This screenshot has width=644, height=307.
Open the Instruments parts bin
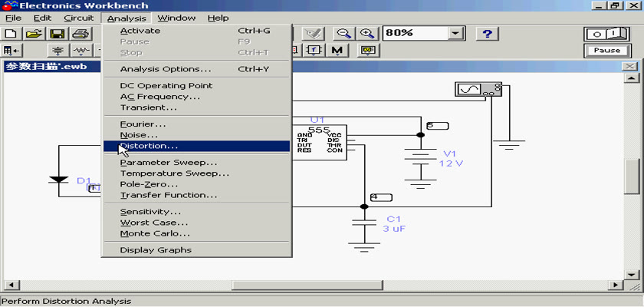point(367,51)
